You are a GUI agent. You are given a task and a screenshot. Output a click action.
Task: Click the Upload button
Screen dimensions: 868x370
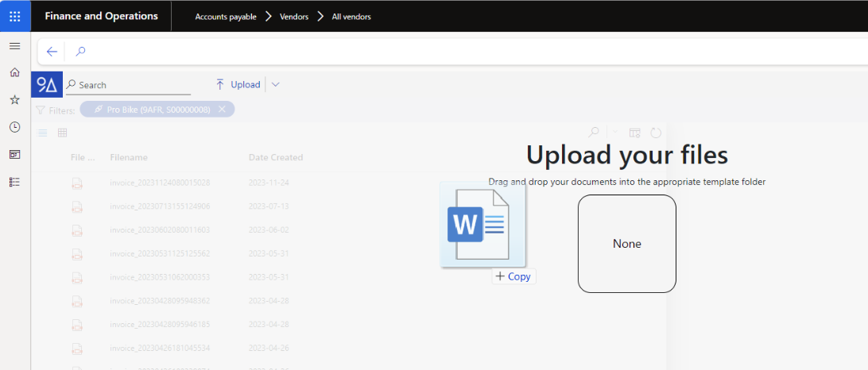tap(238, 85)
